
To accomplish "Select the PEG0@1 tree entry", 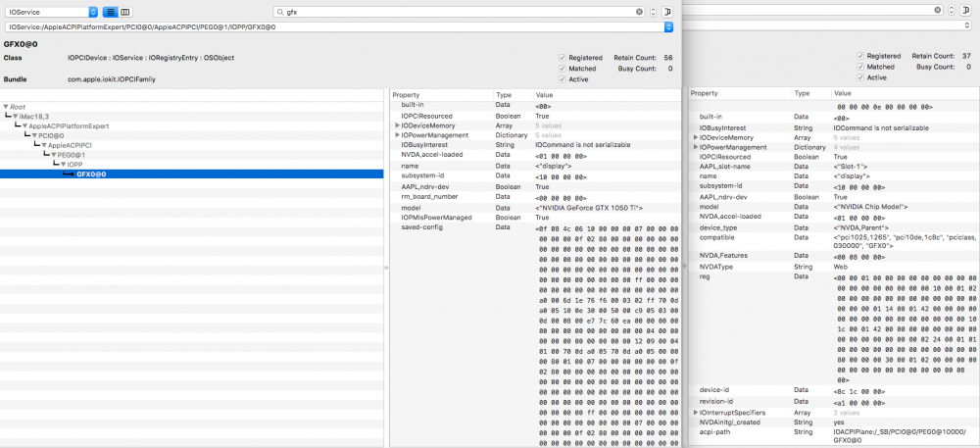I will pos(72,155).
